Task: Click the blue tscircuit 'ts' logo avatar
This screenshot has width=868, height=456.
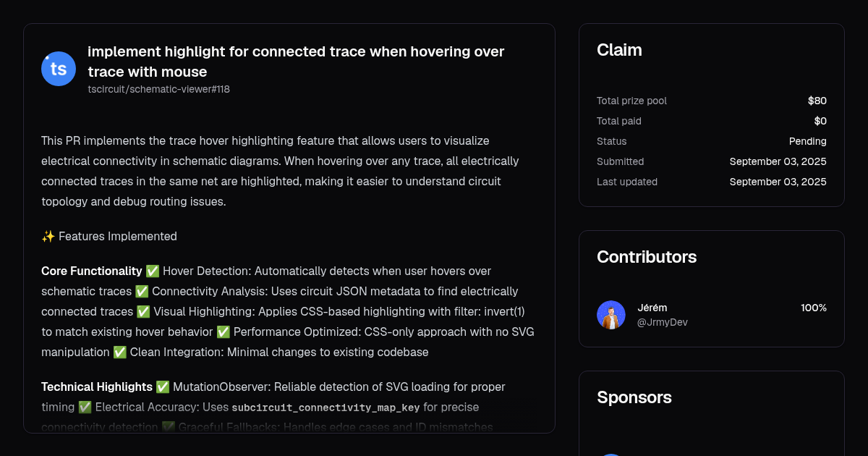Action: (59, 69)
